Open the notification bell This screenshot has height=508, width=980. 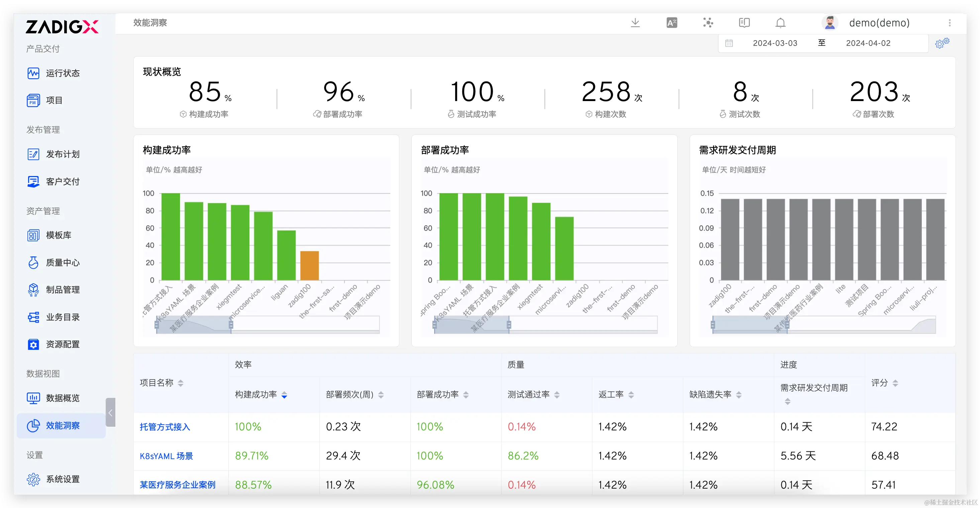(780, 23)
